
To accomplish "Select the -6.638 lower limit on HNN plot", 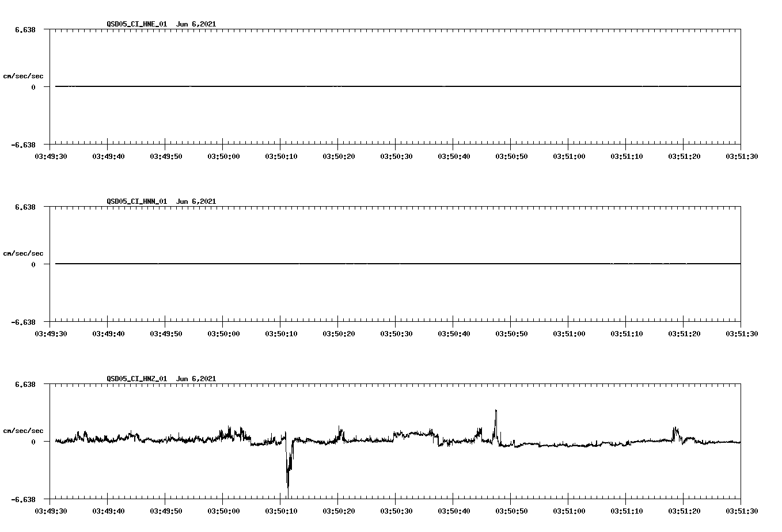I will (24, 322).
